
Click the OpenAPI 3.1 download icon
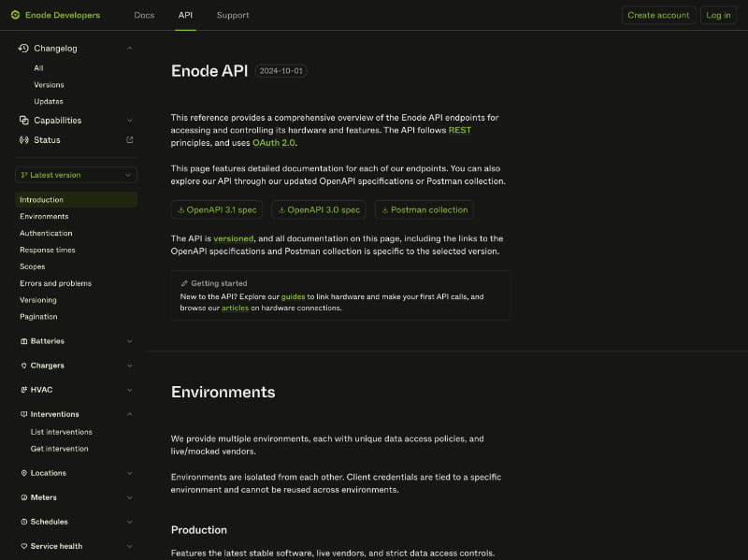180,209
